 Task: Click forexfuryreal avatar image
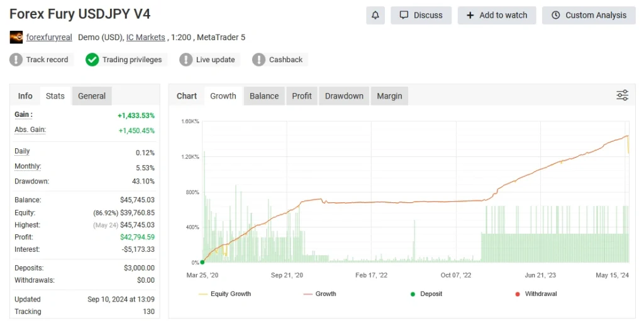click(x=16, y=37)
